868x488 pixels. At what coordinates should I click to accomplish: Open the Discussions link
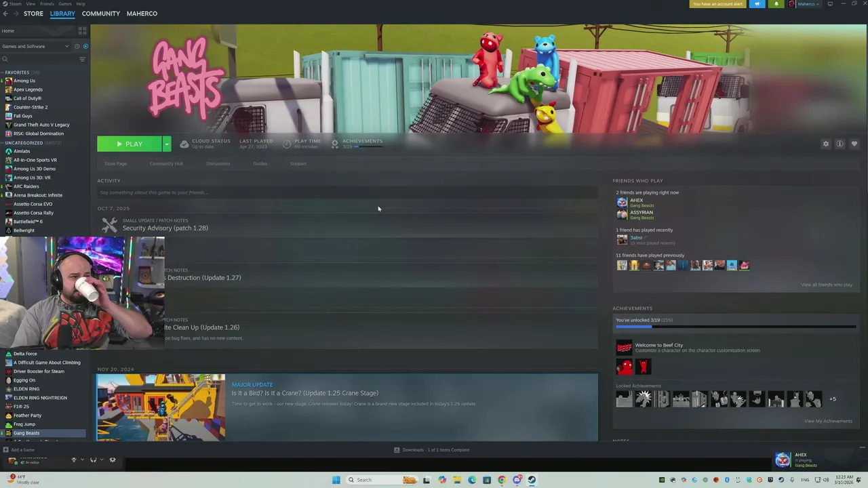(218, 163)
